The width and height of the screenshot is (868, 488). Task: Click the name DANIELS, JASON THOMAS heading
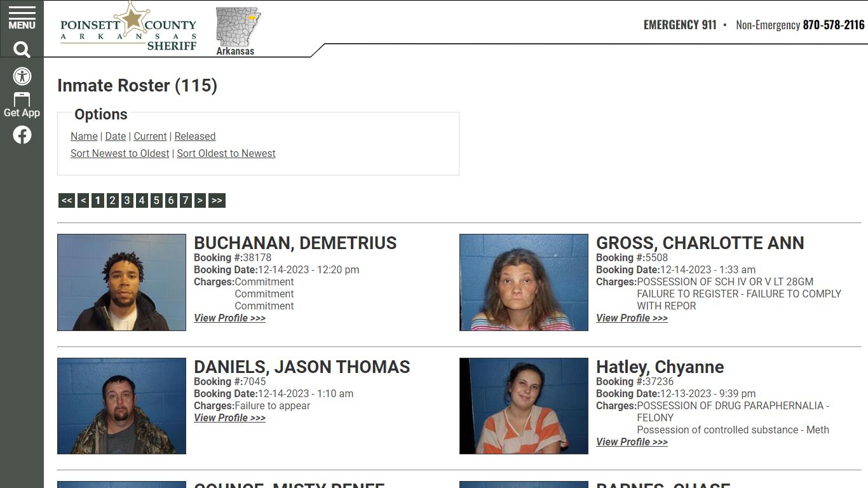point(302,367)
